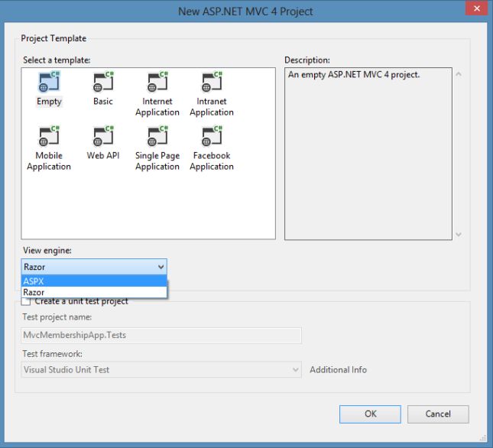Click the 'Facebook Application' label text
Viewport: 493px width, 448px height.
[x=212, y=161]
